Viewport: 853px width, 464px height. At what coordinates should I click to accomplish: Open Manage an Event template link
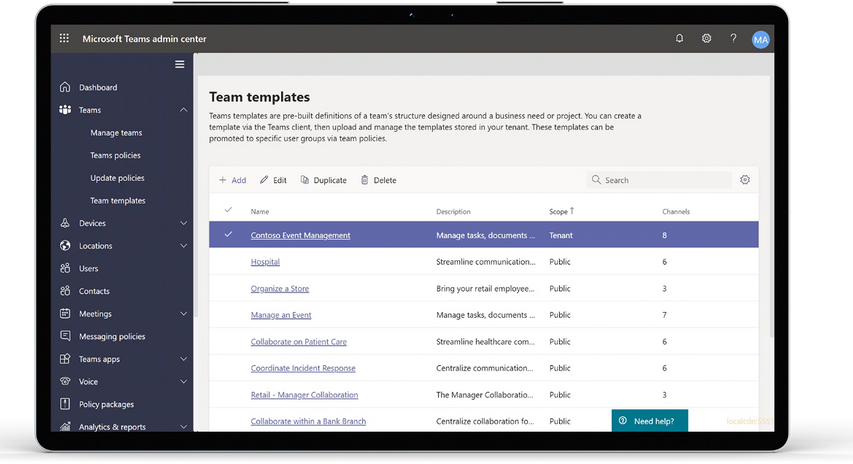(x=281, y=315)
